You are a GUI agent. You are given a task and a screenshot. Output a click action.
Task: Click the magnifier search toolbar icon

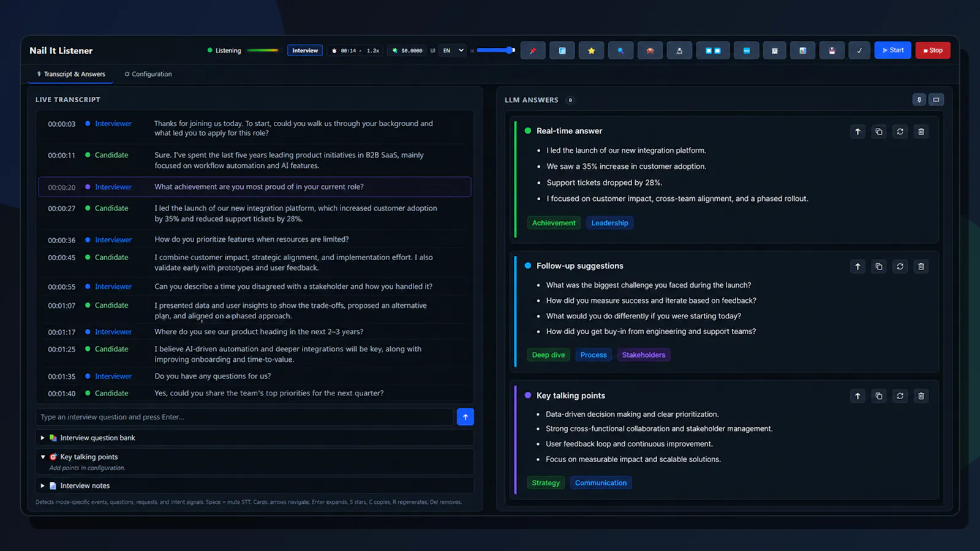621,50
